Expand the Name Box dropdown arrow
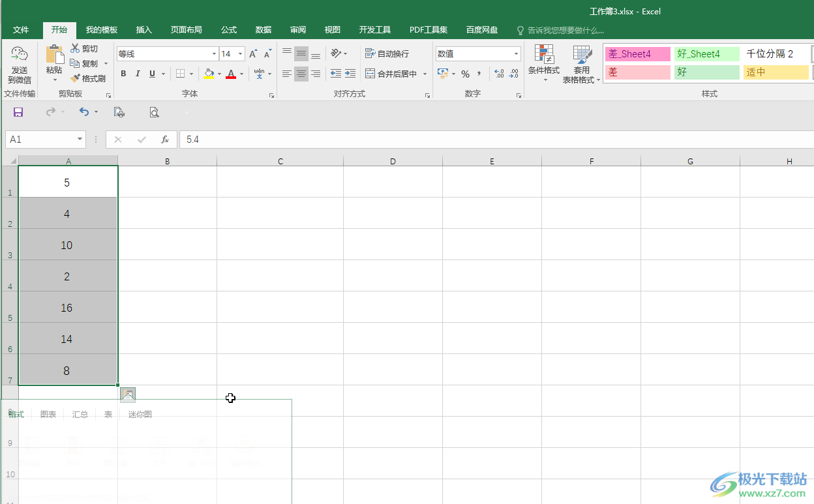The image size is (814, 504). pyautogui.click(x=80, y=140)
